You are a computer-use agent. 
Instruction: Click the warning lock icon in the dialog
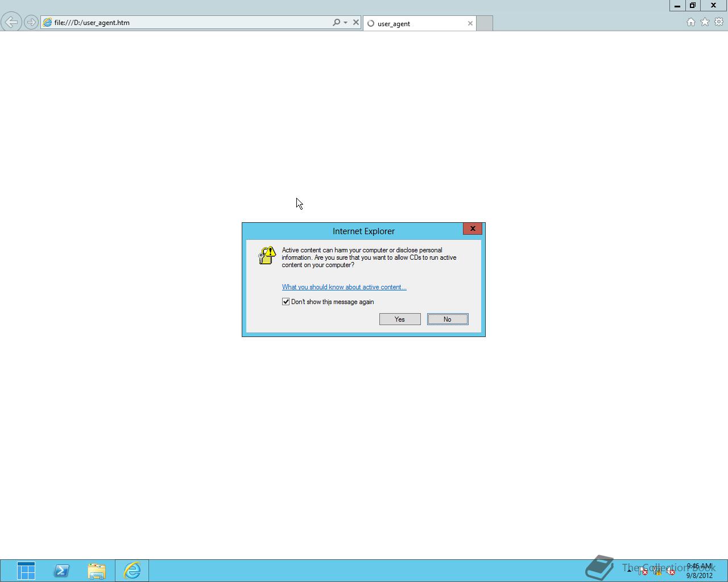[267, 256]
